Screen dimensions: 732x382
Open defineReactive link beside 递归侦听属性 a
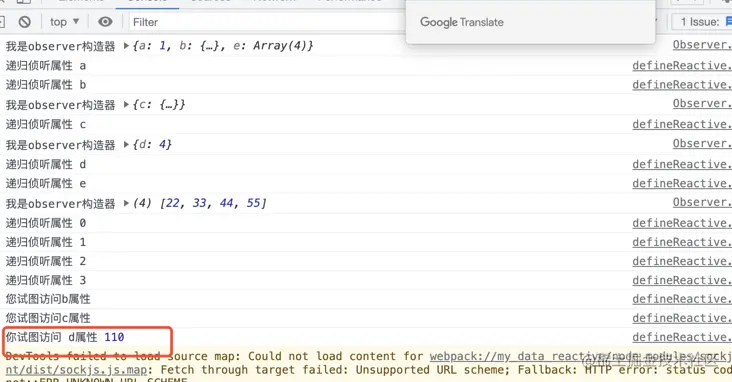(x=682, y=66)
